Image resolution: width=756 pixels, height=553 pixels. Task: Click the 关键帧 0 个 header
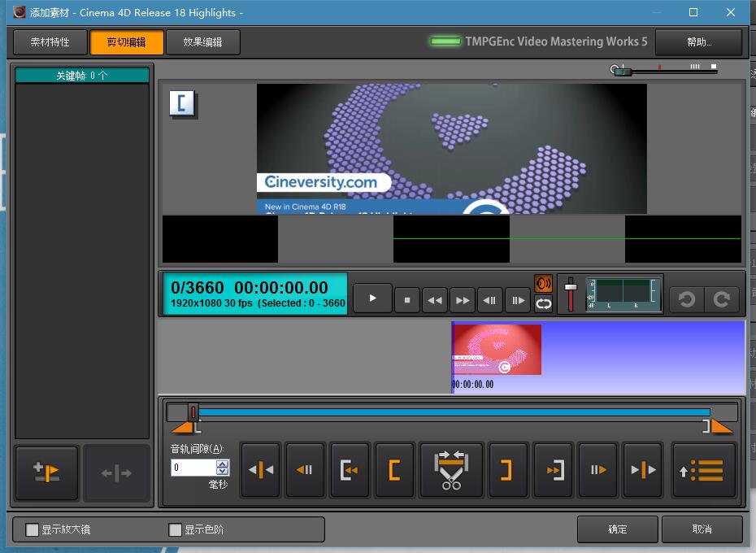coord(82,76)
